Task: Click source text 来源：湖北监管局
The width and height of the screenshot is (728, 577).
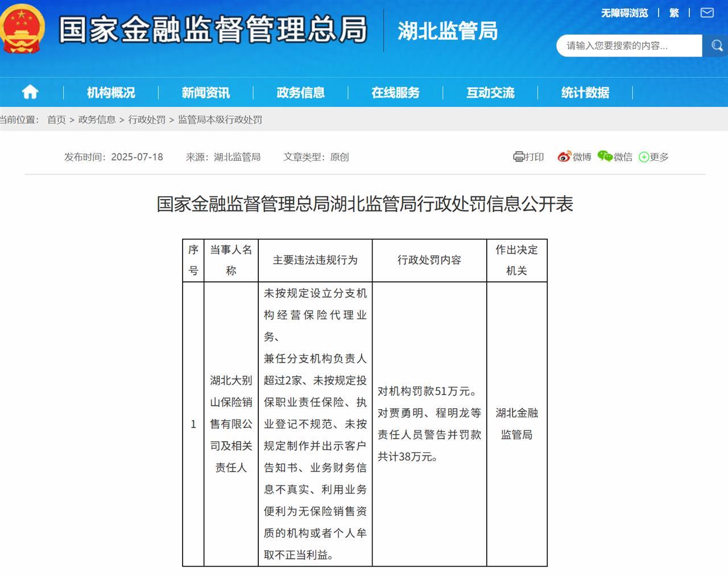Action: (223, 157)
